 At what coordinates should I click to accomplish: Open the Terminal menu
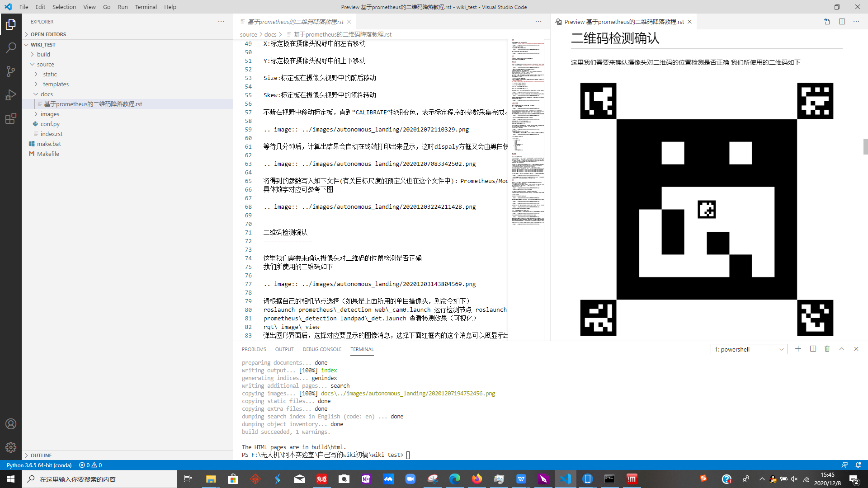(x=146, y=7)
